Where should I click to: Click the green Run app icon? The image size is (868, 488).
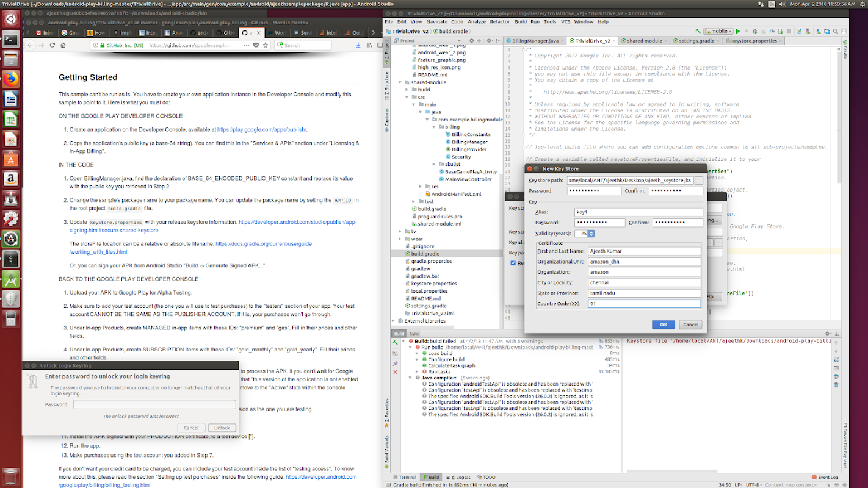(738, 31)
